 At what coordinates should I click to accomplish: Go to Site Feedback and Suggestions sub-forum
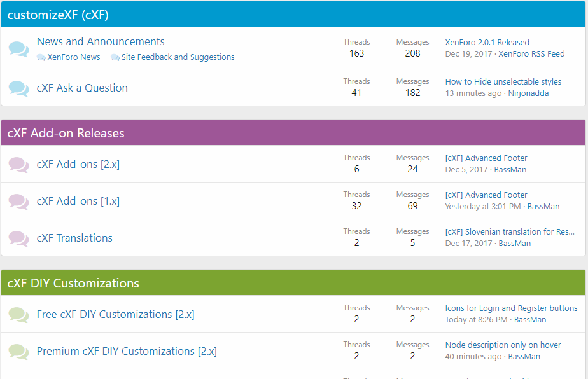(x=178, y=57)
